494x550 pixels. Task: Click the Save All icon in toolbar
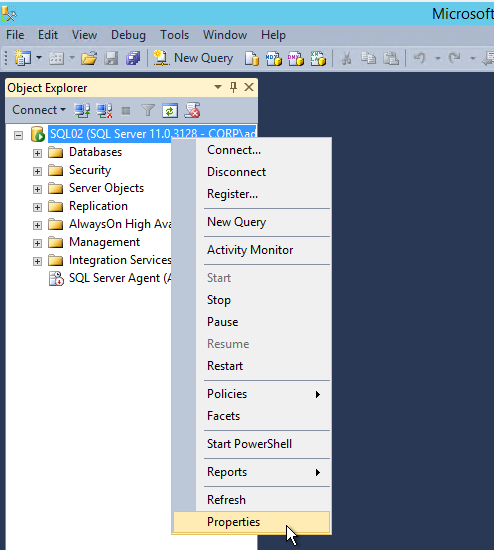pyautogui.click(x=133, y=58)
